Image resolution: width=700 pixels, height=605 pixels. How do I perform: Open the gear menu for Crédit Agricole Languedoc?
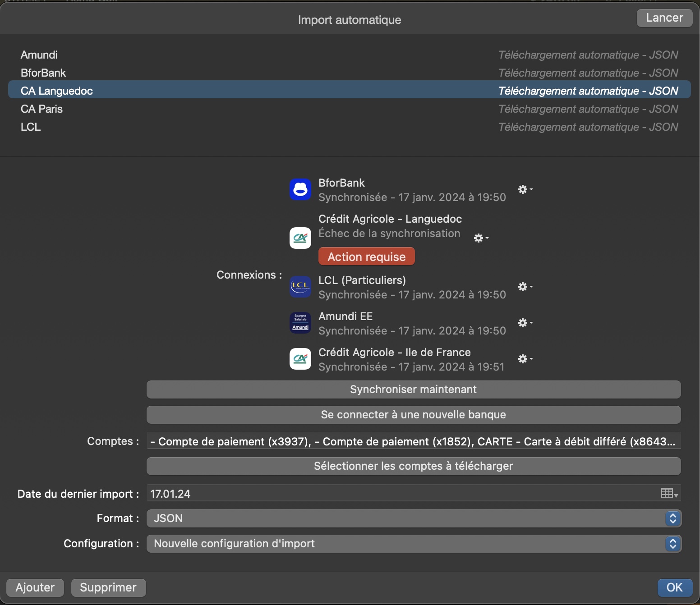[x=481, y=238]
